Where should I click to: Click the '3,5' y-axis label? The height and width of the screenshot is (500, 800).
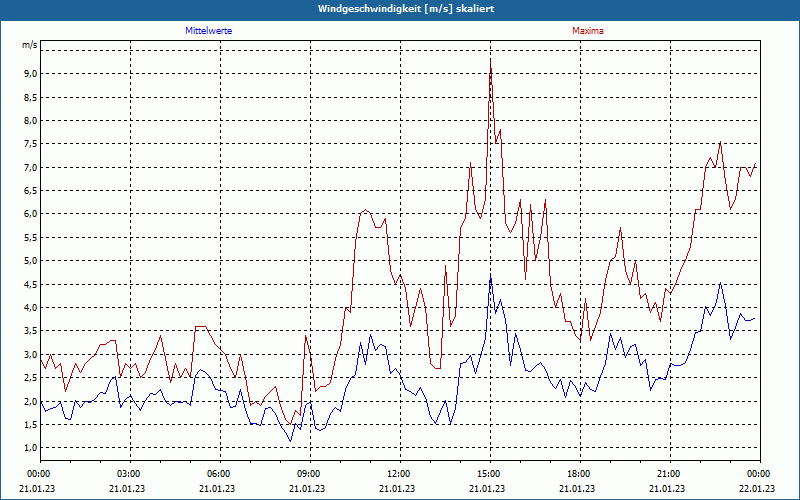(31, 331)
